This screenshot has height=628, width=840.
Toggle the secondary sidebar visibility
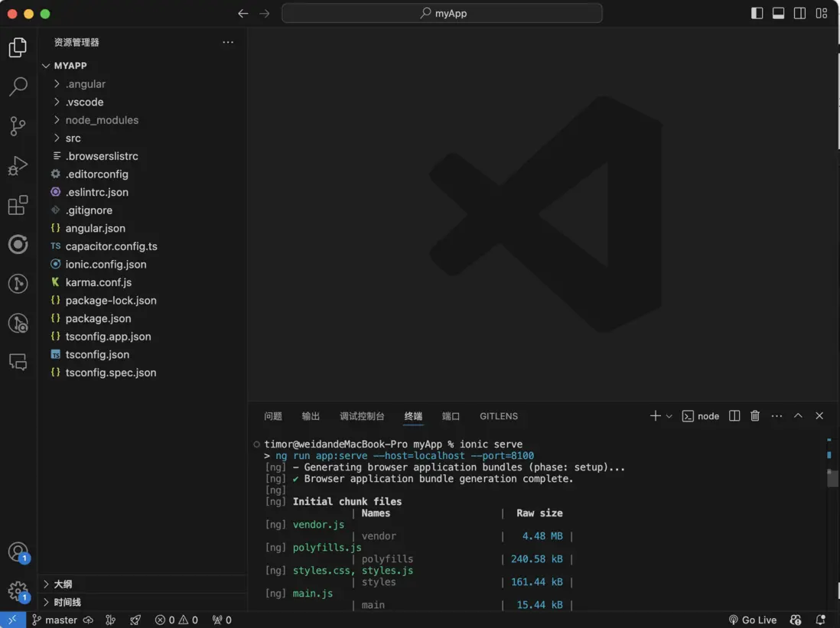click(799, 13)
